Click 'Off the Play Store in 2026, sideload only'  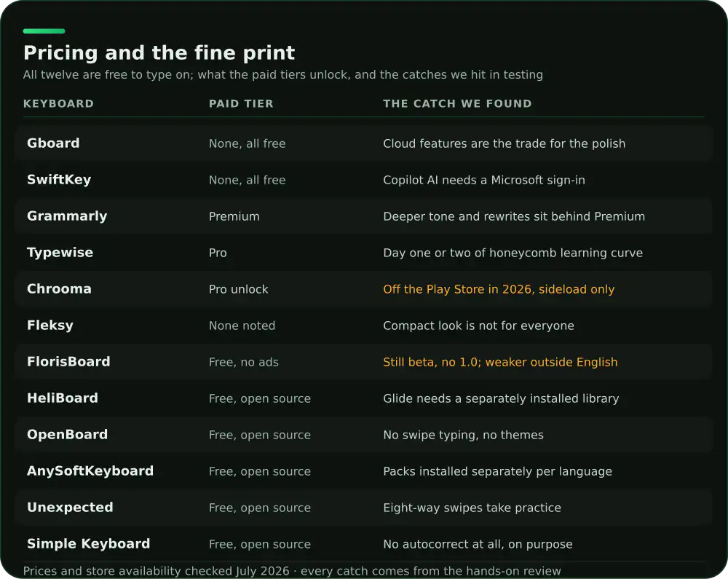[x=499, y=289]
